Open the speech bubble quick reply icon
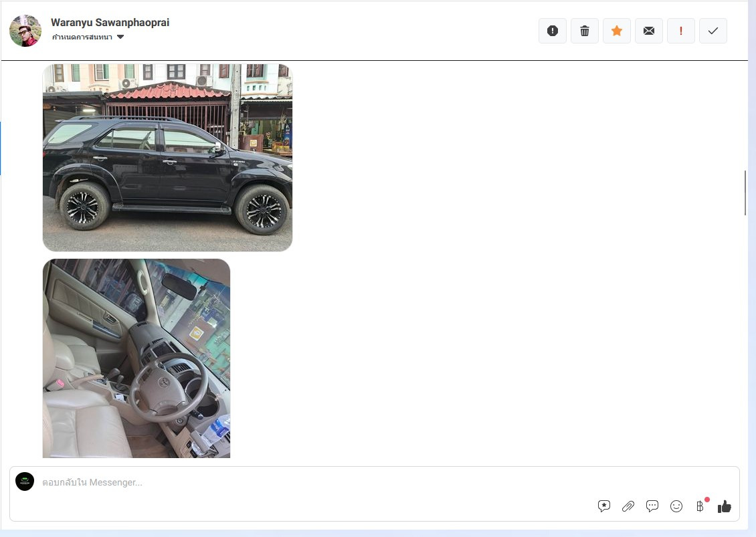 (652, 506)
